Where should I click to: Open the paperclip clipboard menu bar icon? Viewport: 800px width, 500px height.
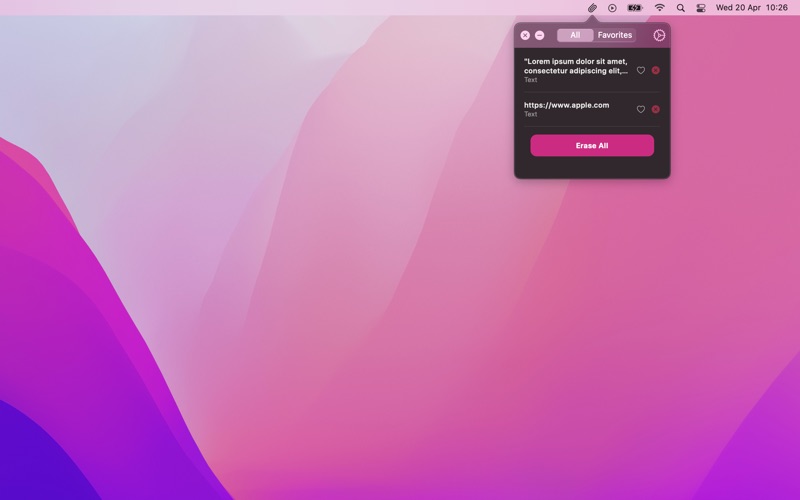tap(592, 8)
